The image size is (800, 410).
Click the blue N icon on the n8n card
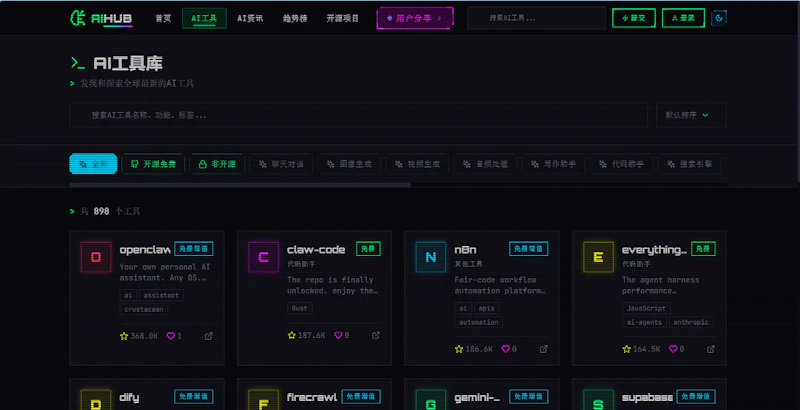pyautogui.click(x=431, y=257)
